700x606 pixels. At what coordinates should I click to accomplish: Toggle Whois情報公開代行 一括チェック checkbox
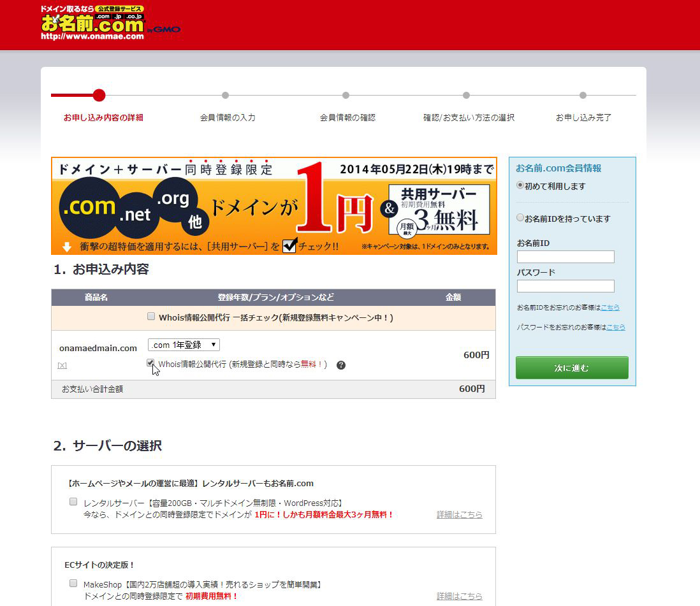point(151,317)
